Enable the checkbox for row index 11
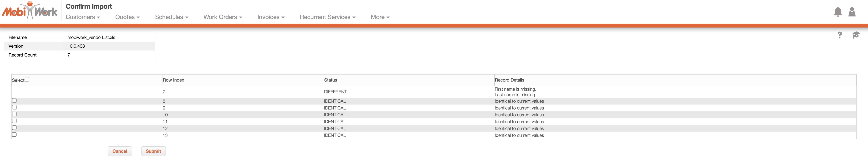868x166 pixels. [x=14, y=121]
